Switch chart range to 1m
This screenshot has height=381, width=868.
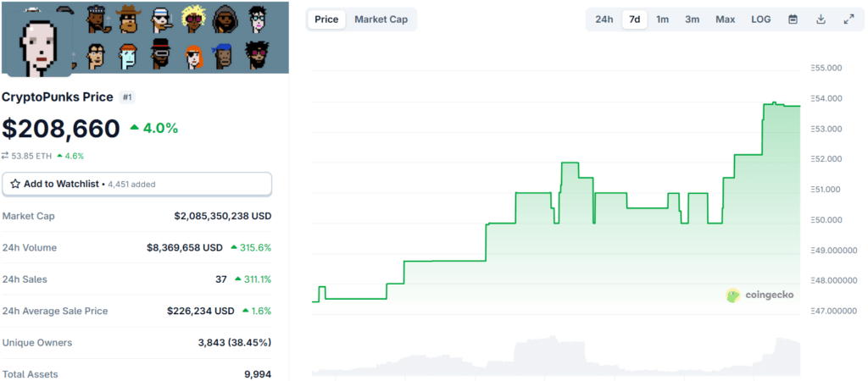coord(662,19)
